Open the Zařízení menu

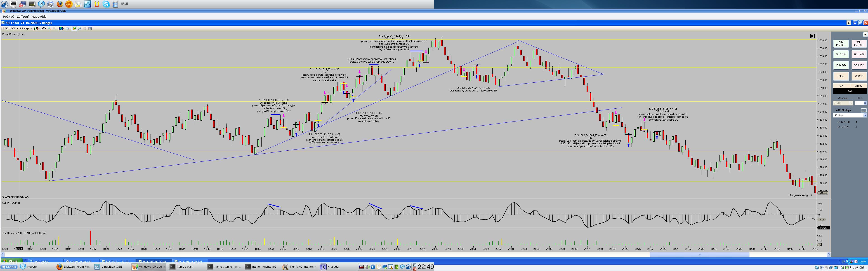click(23, 16)
